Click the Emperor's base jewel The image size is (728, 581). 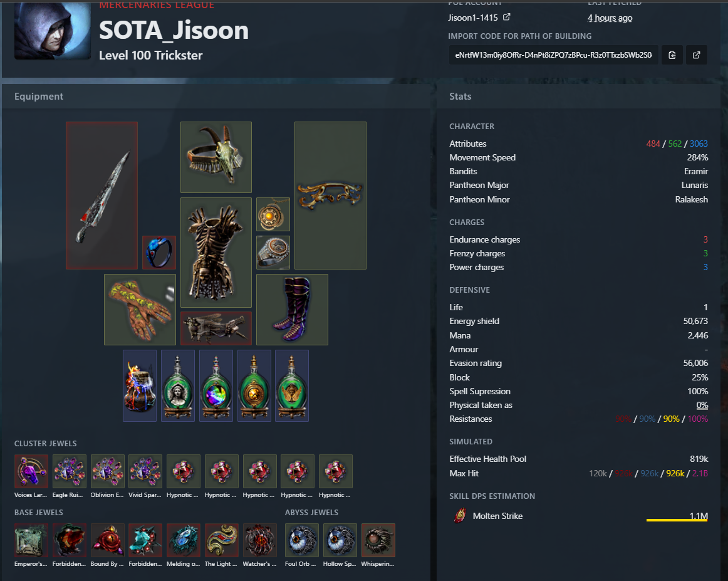31,540
